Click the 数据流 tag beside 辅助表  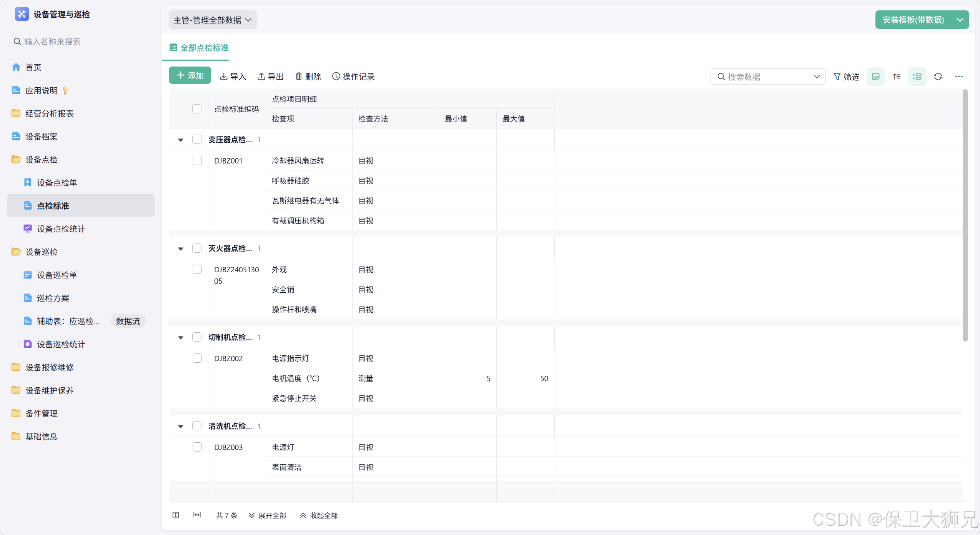[x=128, y=321]
